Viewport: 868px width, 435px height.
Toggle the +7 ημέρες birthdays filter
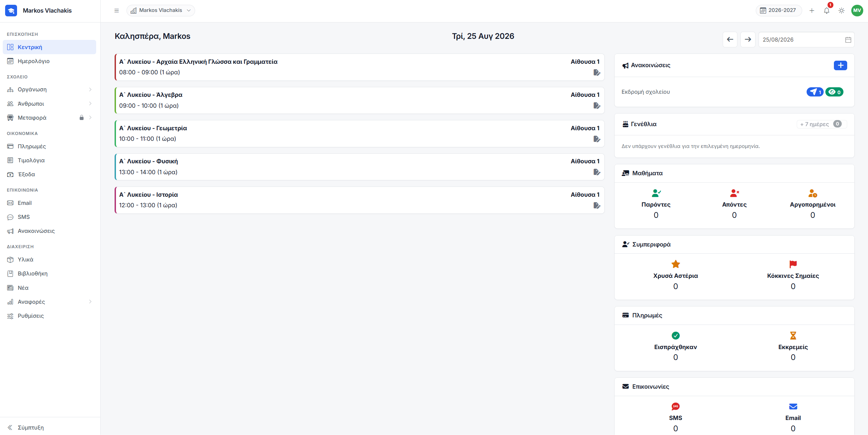(x=822, y=124)
